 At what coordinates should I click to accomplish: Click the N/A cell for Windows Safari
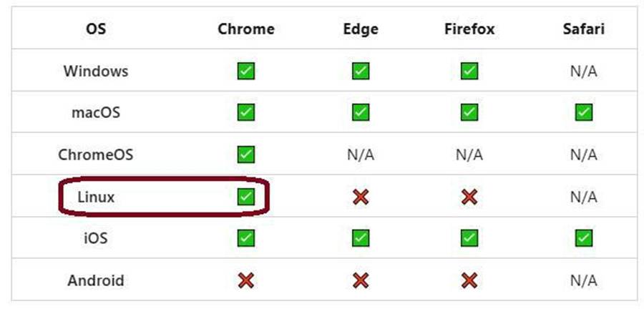pos(583,72)
